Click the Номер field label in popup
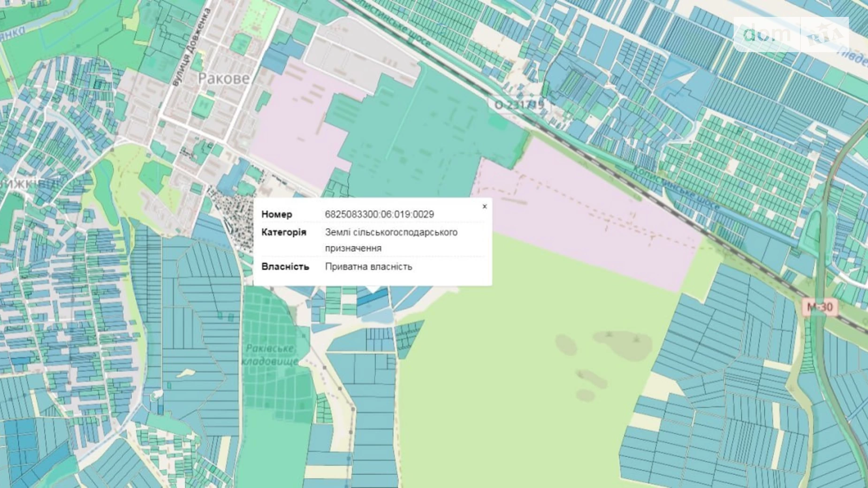Viewport: 868px width, 488px height. tap(276, 214)
